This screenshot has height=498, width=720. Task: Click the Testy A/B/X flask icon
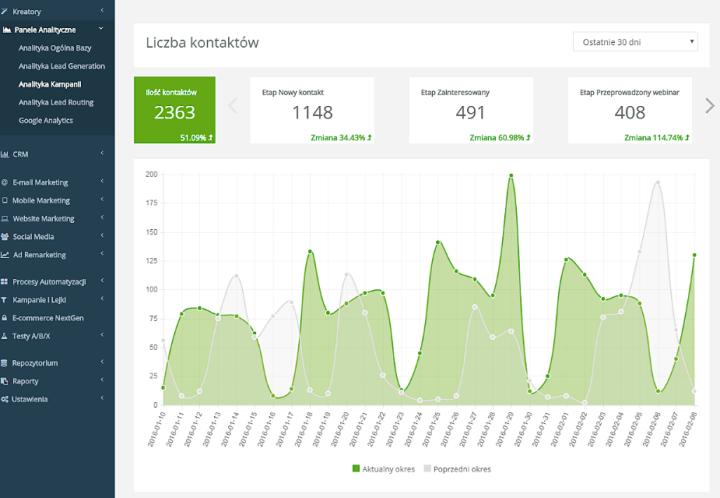(5, 336)
